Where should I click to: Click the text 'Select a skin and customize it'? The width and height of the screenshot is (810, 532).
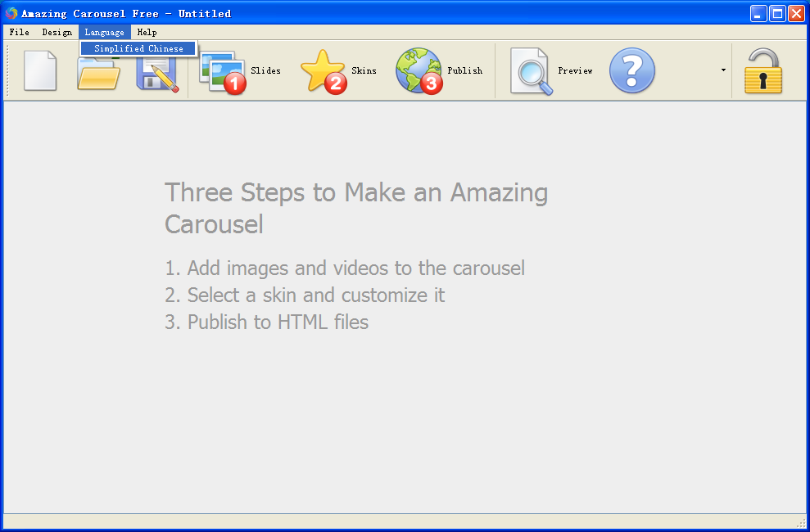pyautogui.click(x=315, y=295)
